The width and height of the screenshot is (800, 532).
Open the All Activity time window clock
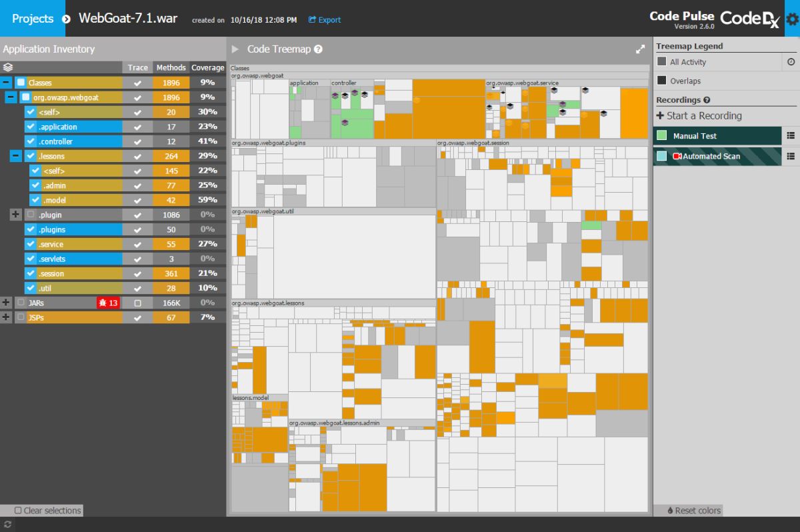(791, 62)
